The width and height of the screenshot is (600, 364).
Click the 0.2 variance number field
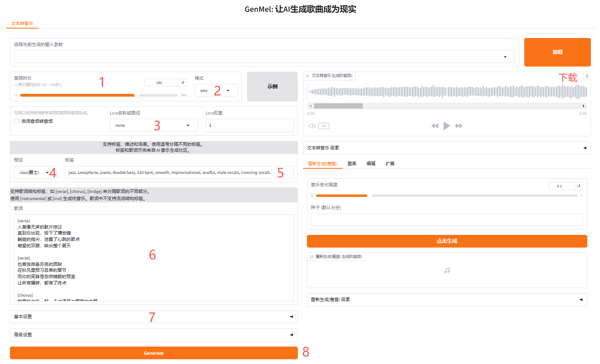[x=562, y=186]
